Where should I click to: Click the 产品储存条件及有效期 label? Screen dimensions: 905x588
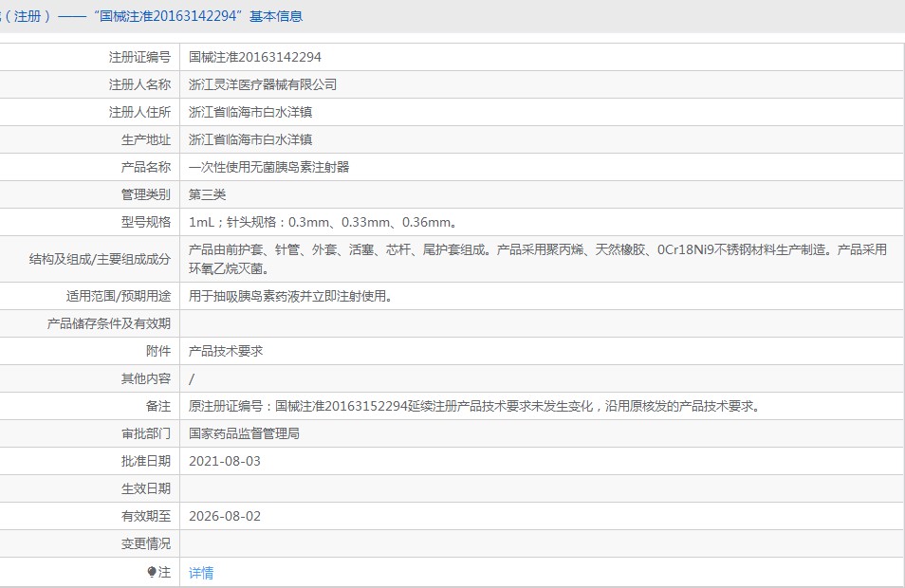pyautogui.click(x=109, y=323)
